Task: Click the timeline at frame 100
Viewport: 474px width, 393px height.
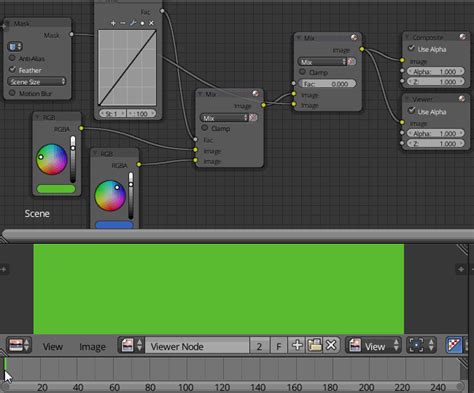Action: coord(186,369)
